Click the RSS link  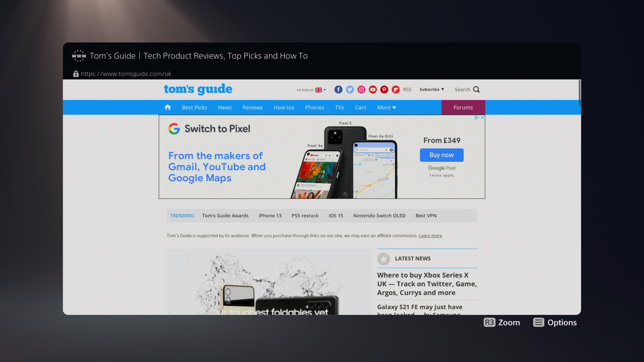pos(407,89)
